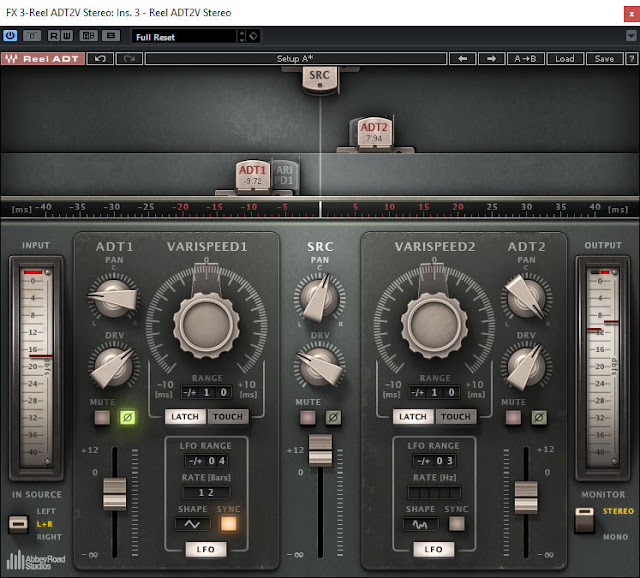The image size is (640, 578).
Task: Click the ADT1 PAN knob
Action: [113, 298]
